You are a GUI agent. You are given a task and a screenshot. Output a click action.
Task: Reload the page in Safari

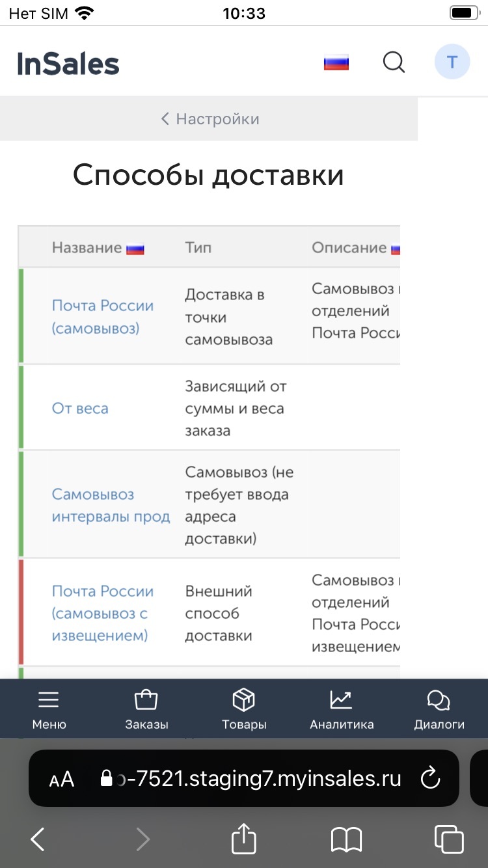[x=431, y=778]
